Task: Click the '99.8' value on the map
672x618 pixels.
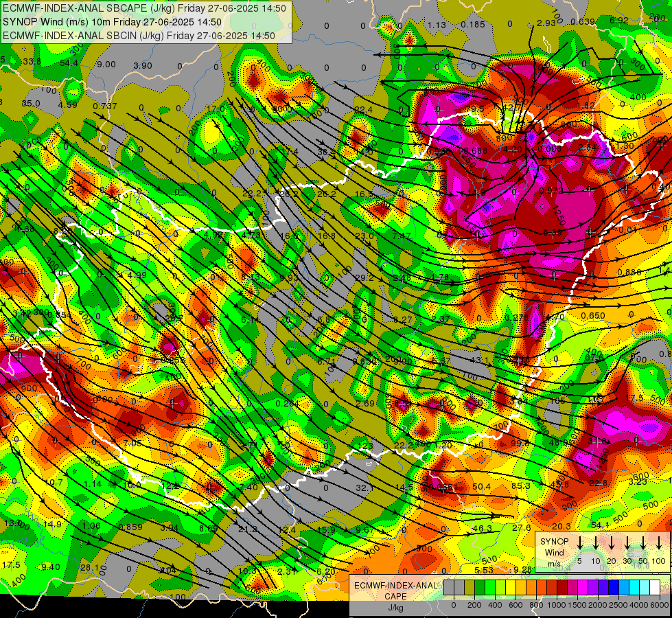Action: tap(520, 443)
